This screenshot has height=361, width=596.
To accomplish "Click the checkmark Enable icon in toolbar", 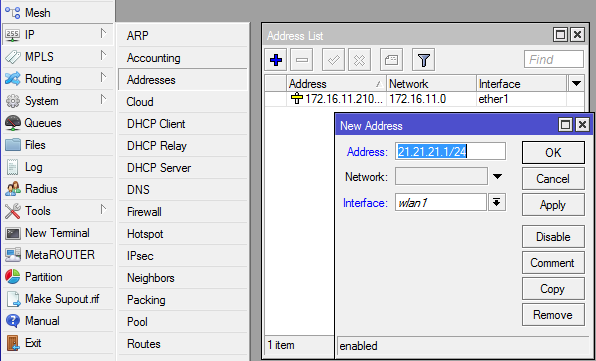I will pyautogui.click(x=333, y=60).
